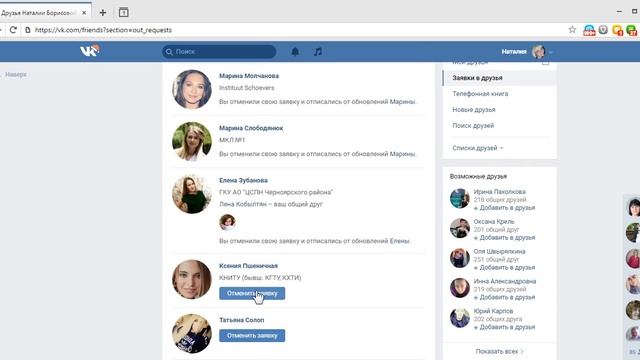
Task: Open the VK logo home page
Action: 90,51
